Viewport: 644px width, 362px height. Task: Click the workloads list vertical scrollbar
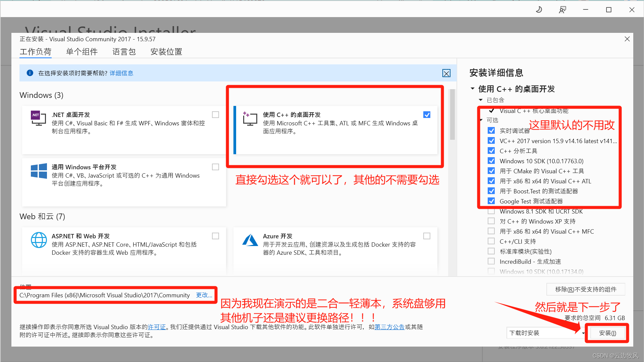coord(452,114)
